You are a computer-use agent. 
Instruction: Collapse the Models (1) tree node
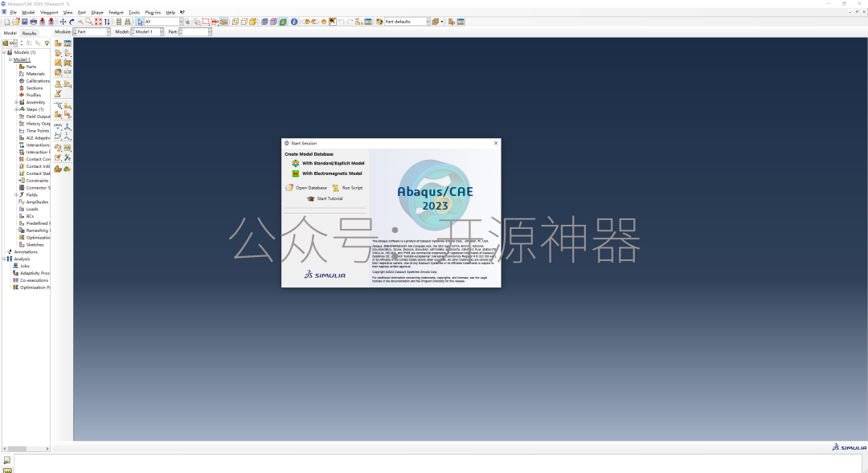pos(4,52)
